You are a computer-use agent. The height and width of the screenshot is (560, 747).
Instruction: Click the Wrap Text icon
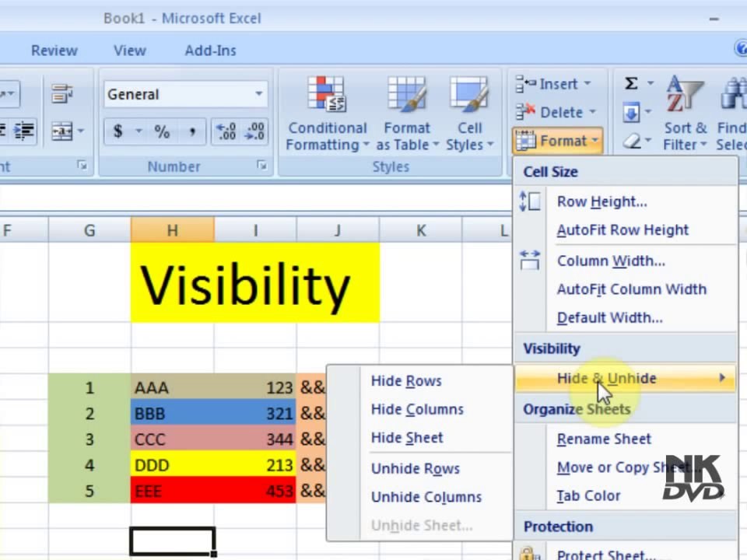point(62,94)
